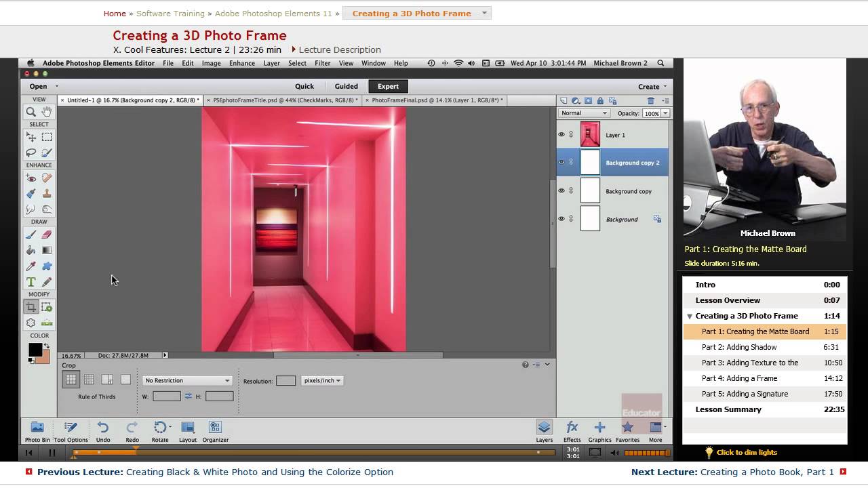Hide Background copy 2 layer eye
Screen dimensions: 868x488
(561, 162)
